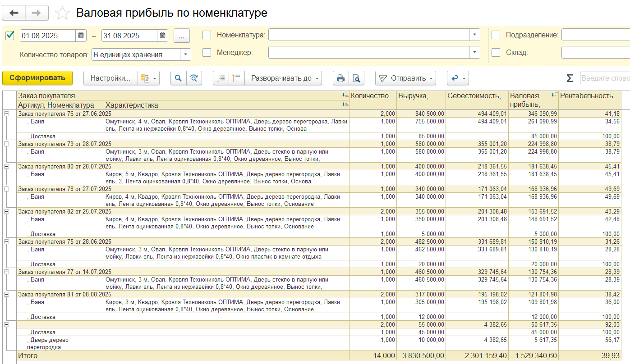Click the print report printer icon
Image resolution: width=630 pixels, height=364 pixels.
click(x=340, y=78)
